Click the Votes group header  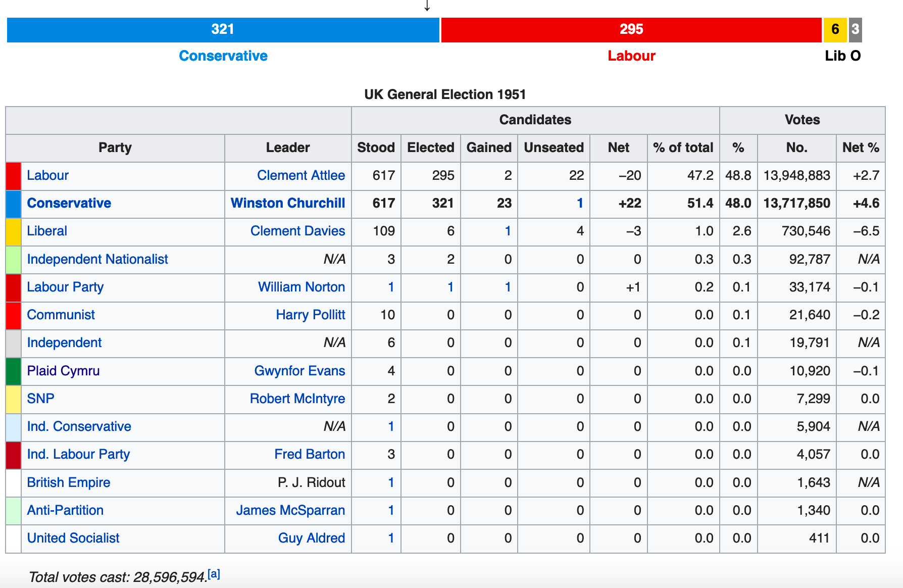(802, 120)
